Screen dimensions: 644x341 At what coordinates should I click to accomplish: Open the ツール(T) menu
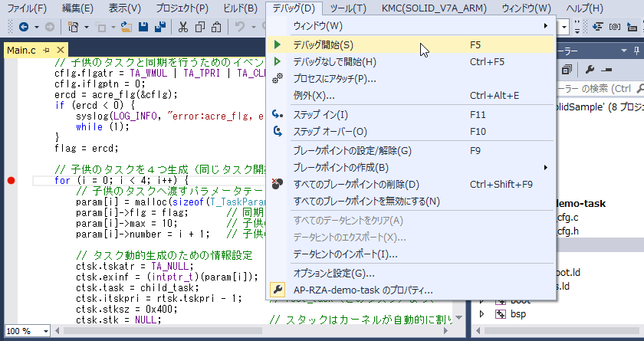point(347,8)
